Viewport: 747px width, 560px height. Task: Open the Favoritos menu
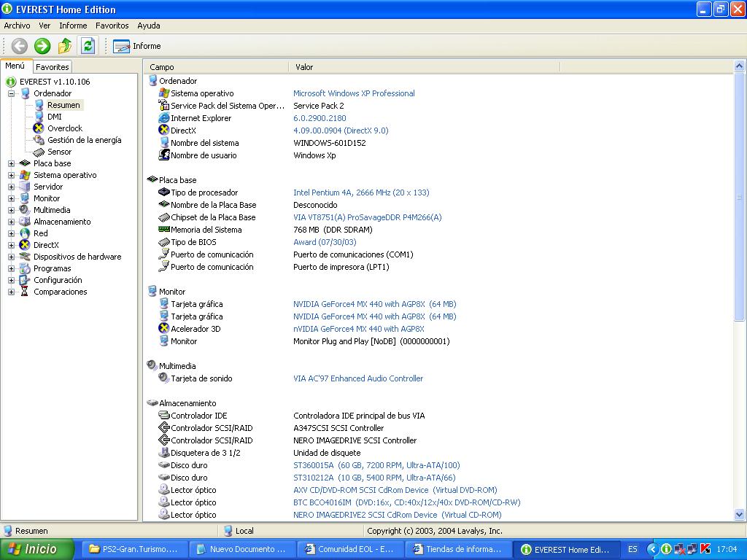(x=112, y=26)
